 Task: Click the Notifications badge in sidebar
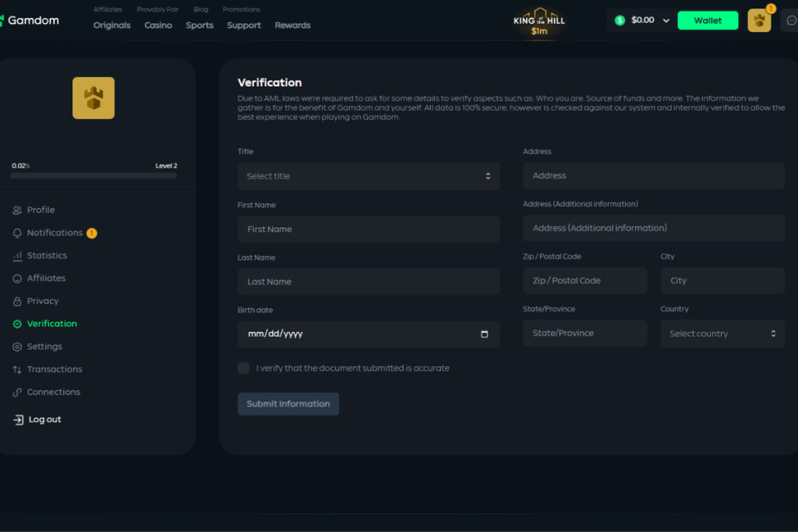pos(92,233)
